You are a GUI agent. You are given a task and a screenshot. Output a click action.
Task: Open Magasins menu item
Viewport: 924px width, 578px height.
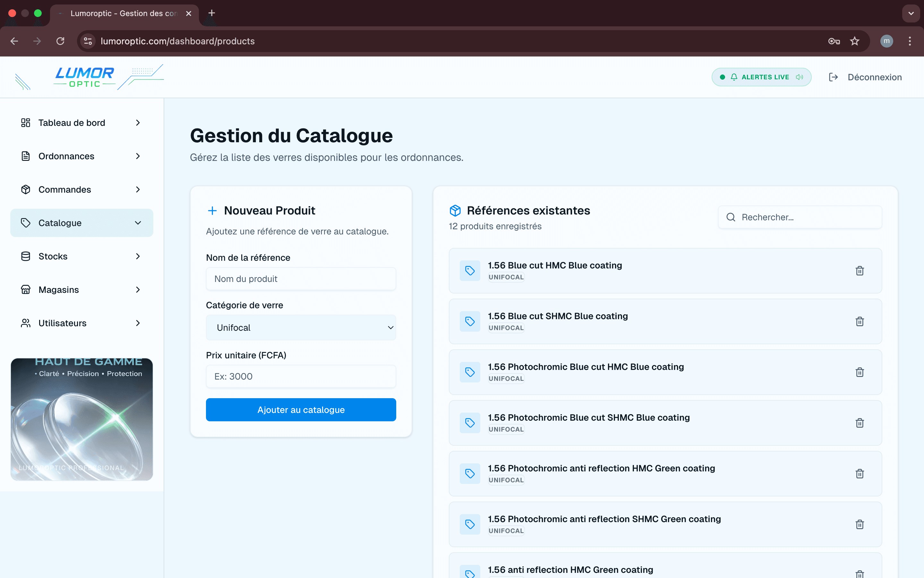(82, 290)
